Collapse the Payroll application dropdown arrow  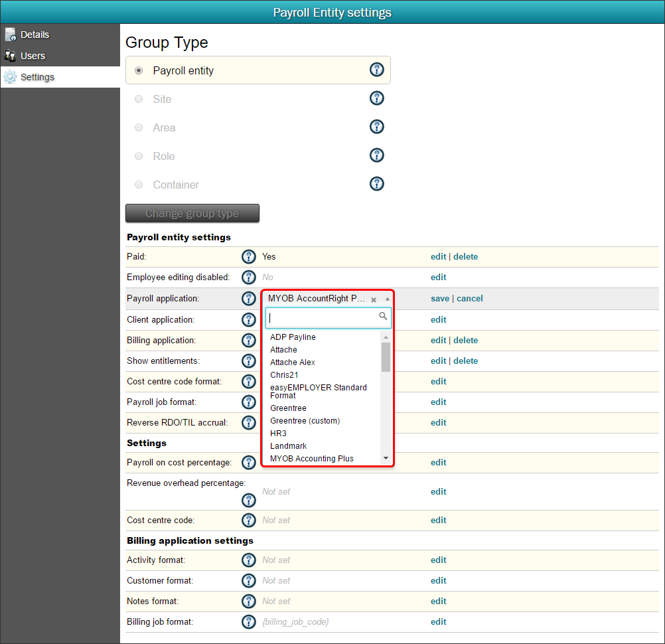coord(387,299)
